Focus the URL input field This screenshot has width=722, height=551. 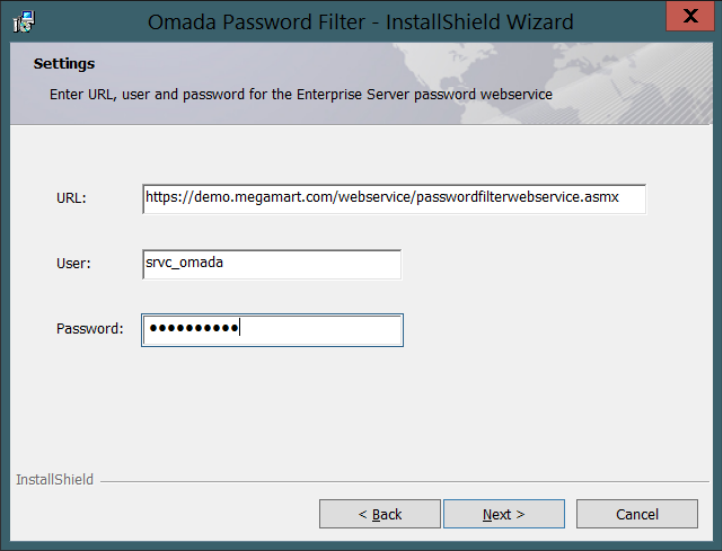[394, 199]
